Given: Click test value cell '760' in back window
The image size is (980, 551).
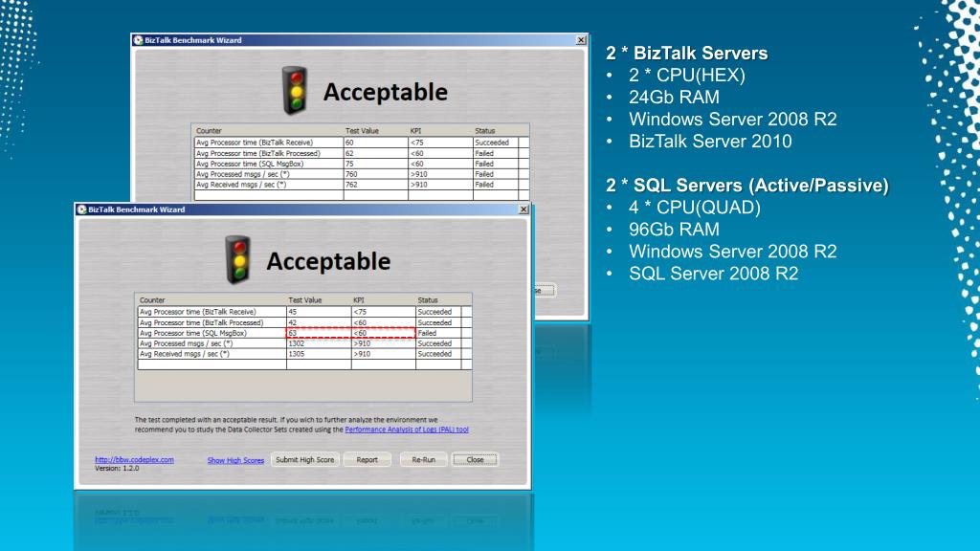Looking at the screenshot, I should [375, 174].
